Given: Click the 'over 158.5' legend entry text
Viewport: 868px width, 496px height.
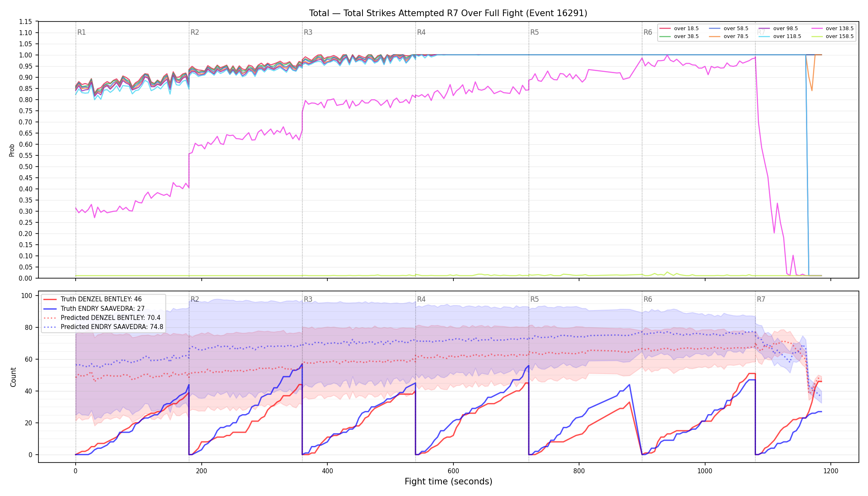Looking at the screenshot, I should point(839,36).
